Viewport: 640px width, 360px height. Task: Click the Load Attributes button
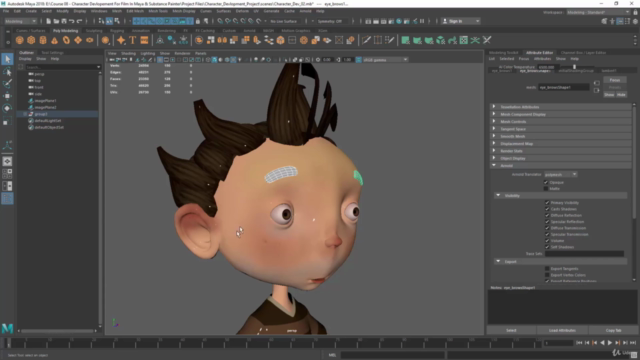562,330
